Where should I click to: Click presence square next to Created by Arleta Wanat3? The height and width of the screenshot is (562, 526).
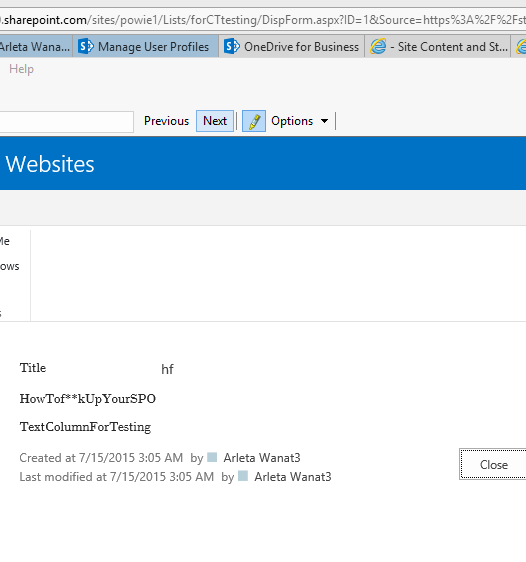tap(212, 457)
